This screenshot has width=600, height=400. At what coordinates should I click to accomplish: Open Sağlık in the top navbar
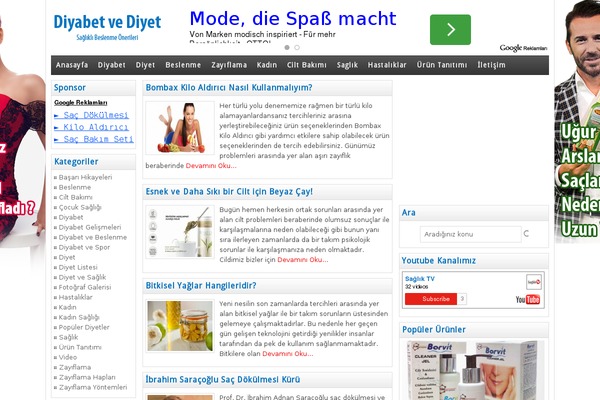tap(347, 65)
